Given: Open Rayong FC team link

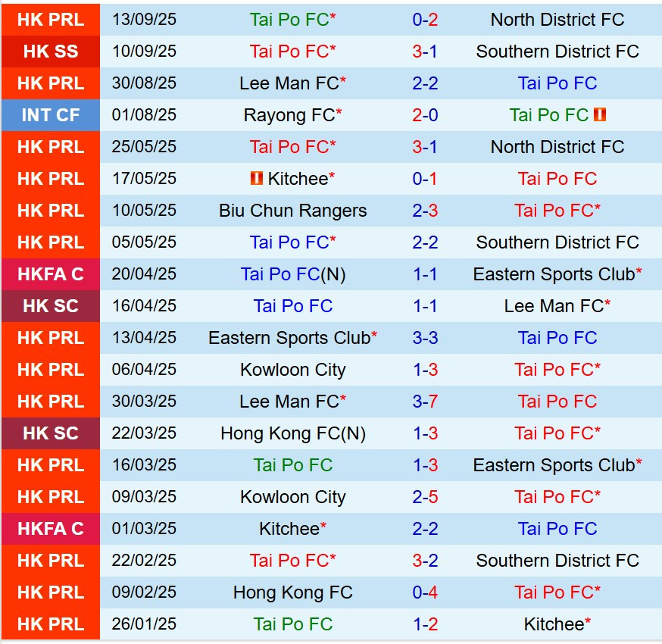Looking at the screenshot, I should pos(289,115).
